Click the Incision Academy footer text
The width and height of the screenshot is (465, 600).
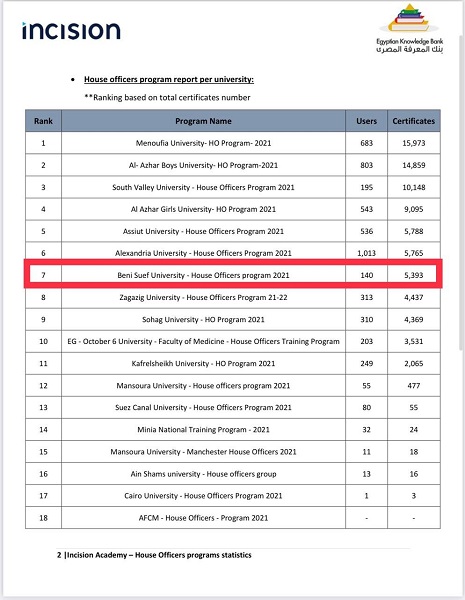pyautogui.click(x=154, y=555)
